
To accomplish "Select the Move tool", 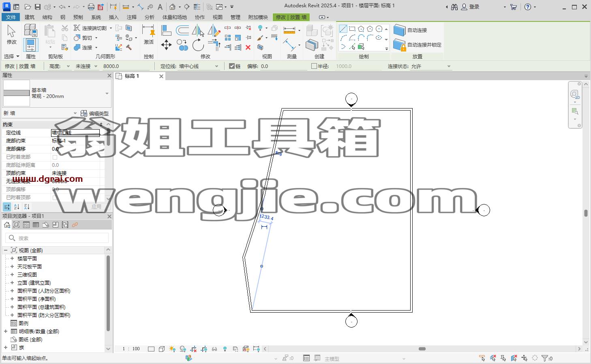I will pyautogui.click(x=166, y=45).
